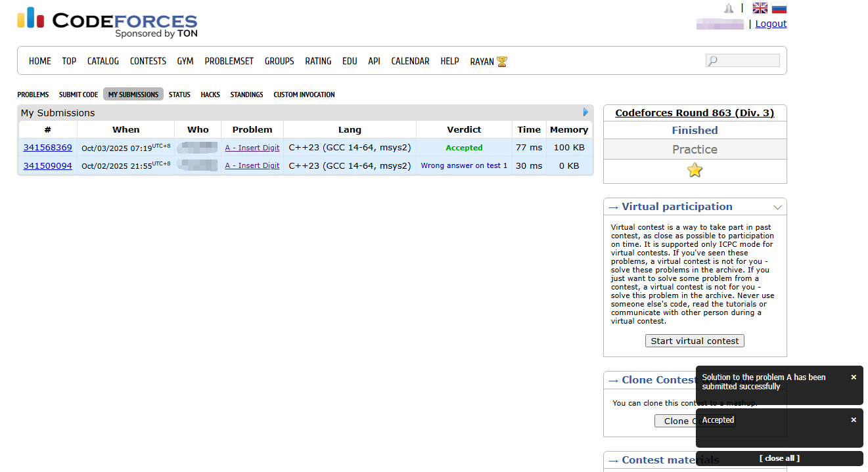868x472 pixels.
Task: Close the 'Accepted' notification
Action: [854, 420]
